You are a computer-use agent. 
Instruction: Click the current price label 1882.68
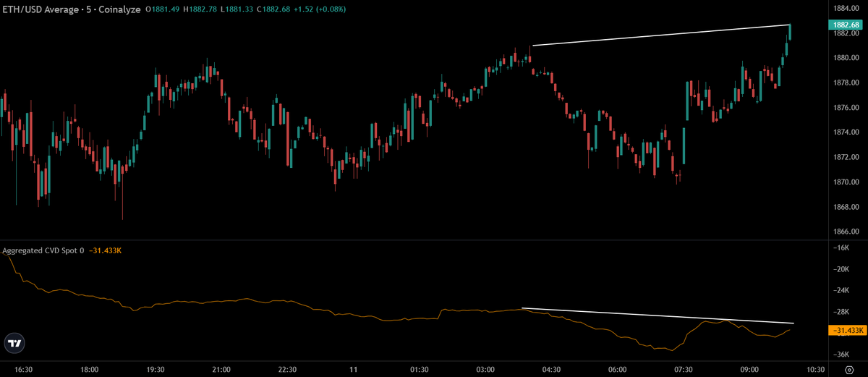point(846,25)
